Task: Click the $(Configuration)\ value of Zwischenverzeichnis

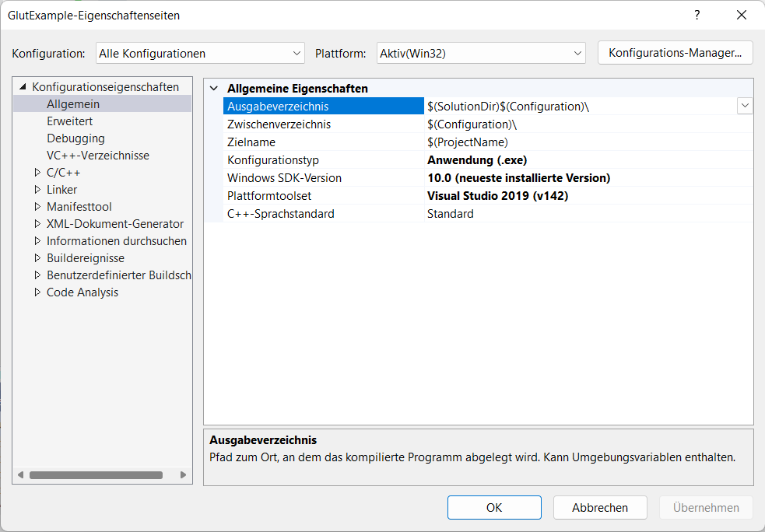Action: pyautogui.click(x=472, y=124)
